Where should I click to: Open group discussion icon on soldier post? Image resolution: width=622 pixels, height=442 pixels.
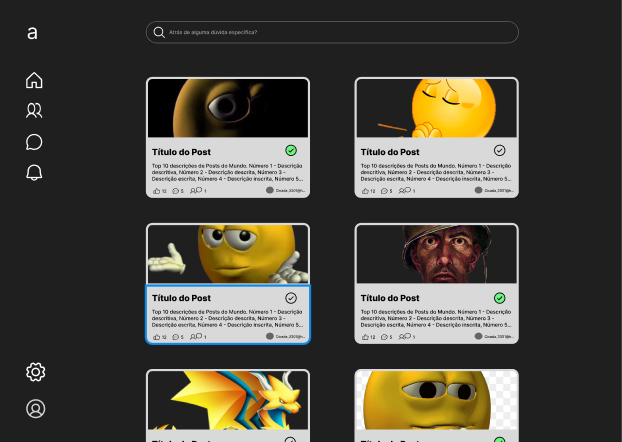pos(405,336)
